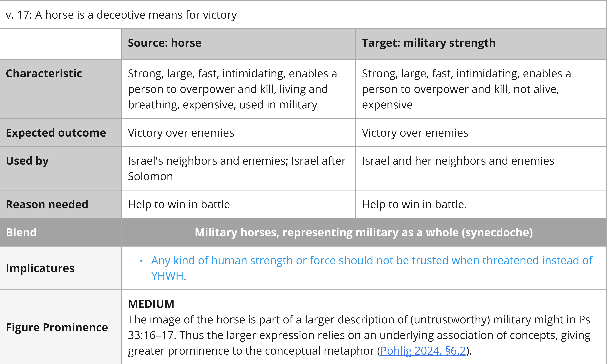Click the MEDIUM prominence heading
Viewport: 607px width, 364px height.
[151, 304]
